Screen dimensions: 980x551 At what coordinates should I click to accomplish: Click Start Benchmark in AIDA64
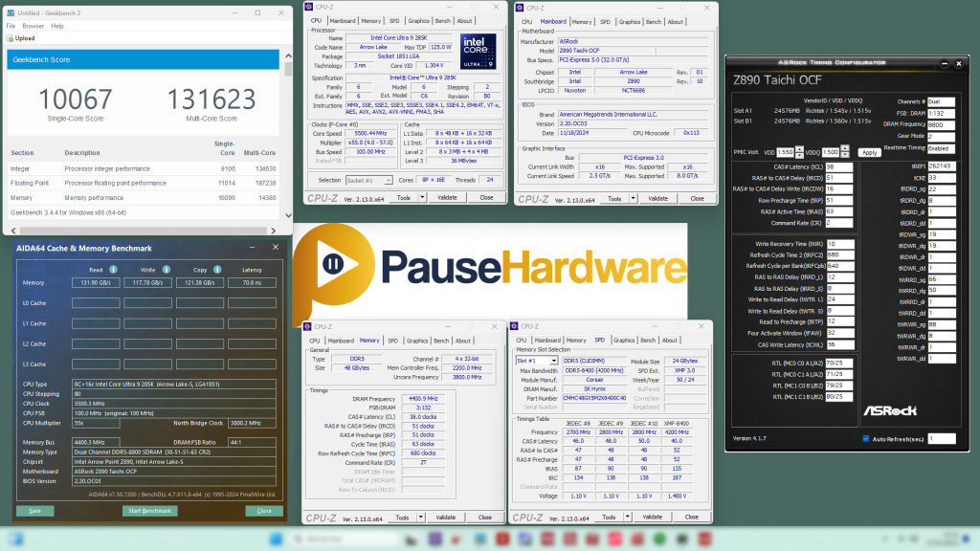tap(150, 511)
